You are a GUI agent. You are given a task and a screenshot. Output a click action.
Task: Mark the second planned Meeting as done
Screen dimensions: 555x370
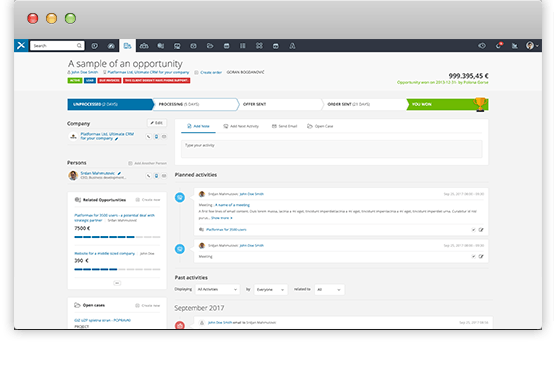click(473, 256)
